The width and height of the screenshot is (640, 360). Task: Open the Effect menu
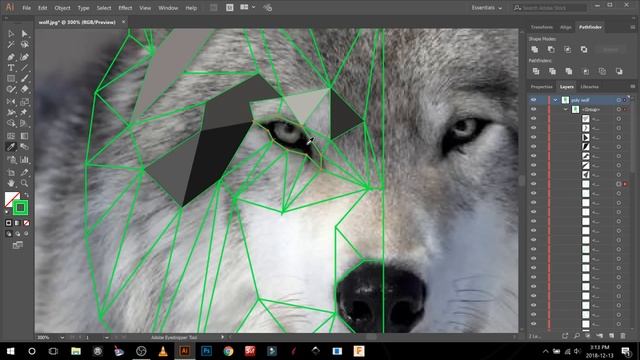tap(125, 8)
